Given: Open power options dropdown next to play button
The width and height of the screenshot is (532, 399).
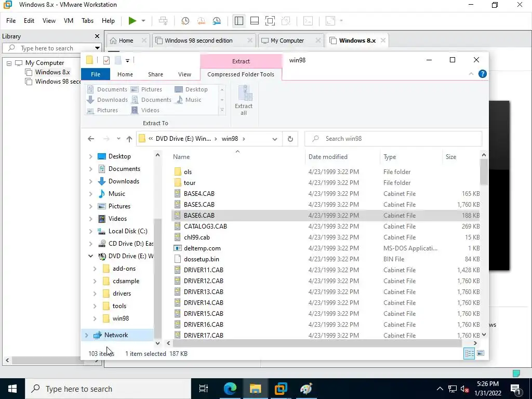Looking at the screenshot, I should tap(143, 21).
